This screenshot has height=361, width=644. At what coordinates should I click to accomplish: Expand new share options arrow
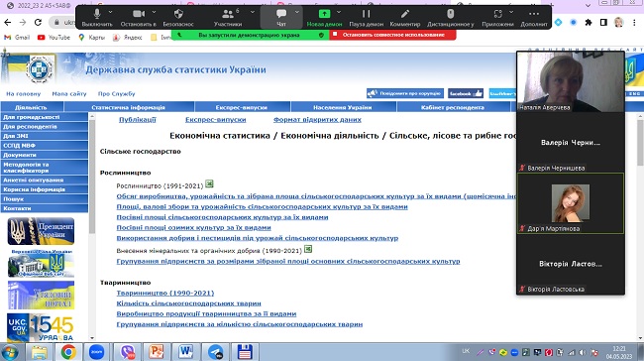(339, 12)
